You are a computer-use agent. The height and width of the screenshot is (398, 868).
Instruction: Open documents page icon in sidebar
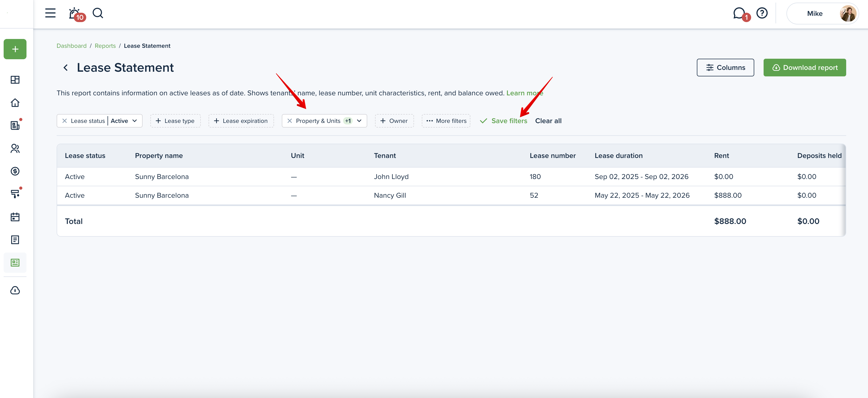(15, 240)
